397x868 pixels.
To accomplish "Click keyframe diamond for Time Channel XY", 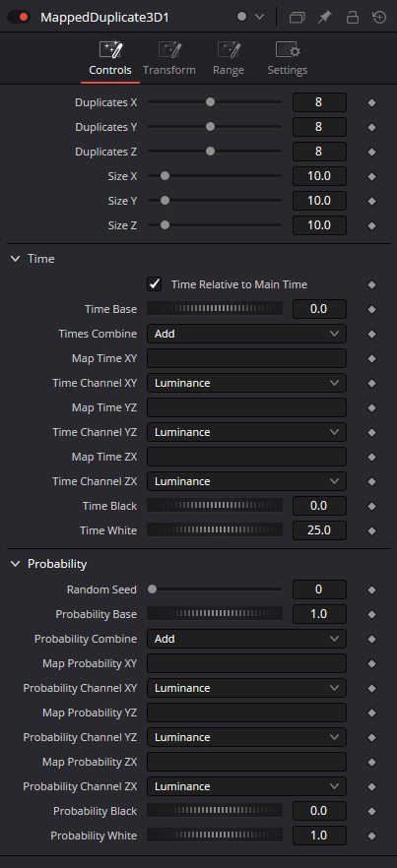I will [x=372, y=384].
